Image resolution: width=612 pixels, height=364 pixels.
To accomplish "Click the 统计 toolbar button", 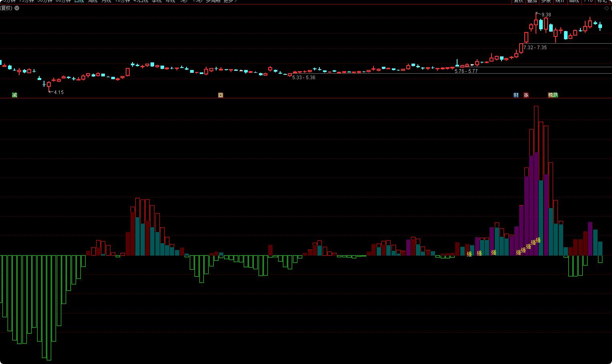I will point(560,1).
